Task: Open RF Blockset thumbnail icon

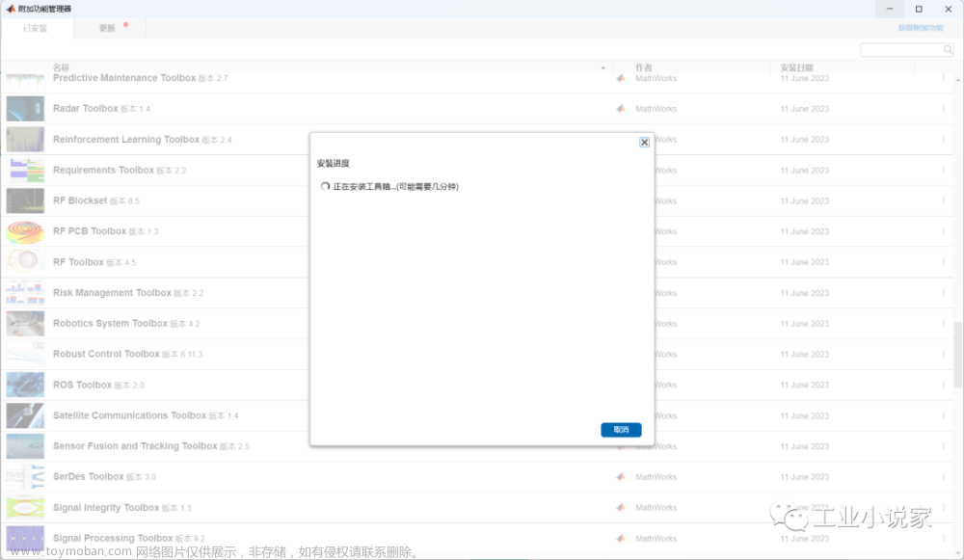Action: click(x=25, y=201)
